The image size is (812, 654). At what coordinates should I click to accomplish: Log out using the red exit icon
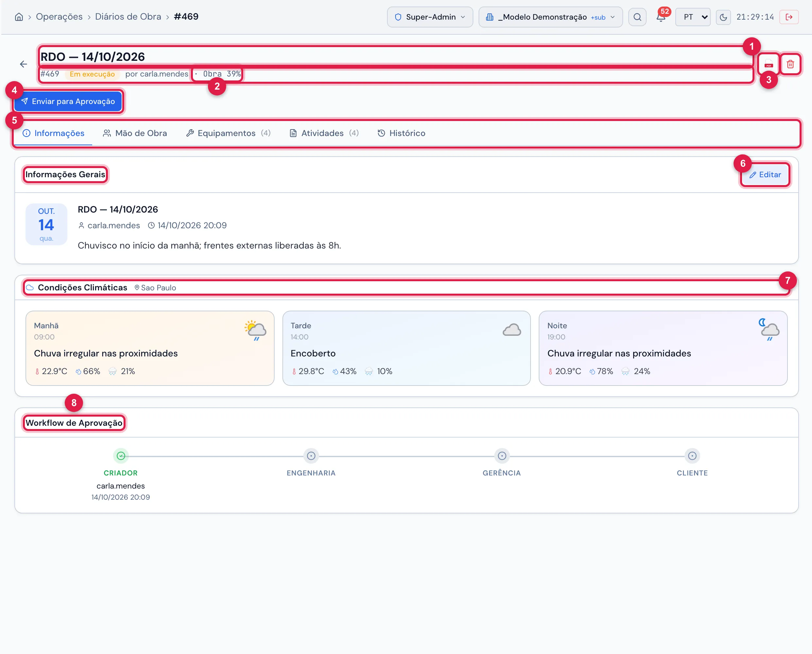click(789, 17)
